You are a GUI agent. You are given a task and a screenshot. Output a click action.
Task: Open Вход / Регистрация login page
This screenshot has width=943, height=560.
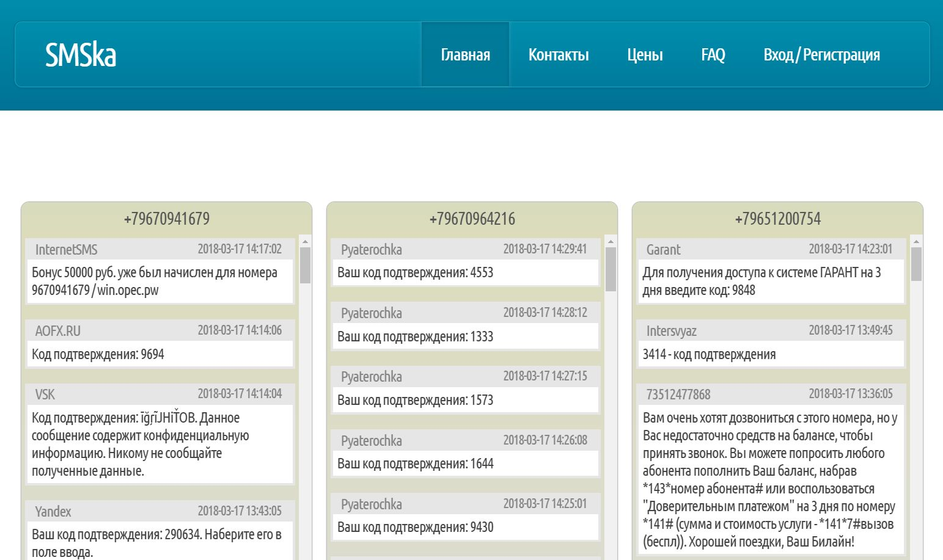tap(821, 55)
